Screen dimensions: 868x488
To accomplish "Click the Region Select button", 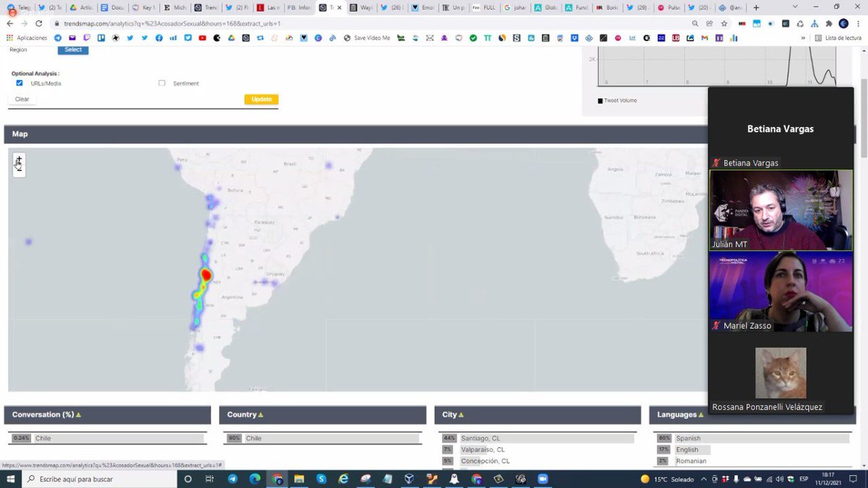I will click(73, 50).
